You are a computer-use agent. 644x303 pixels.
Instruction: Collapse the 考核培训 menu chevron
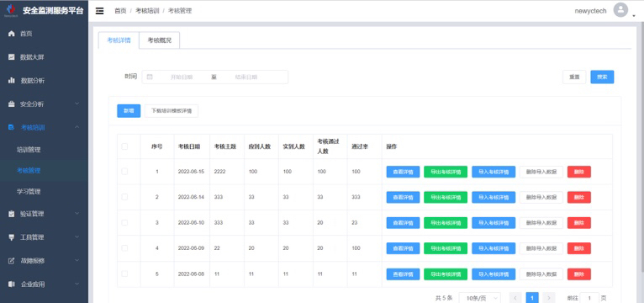(77, 127)
